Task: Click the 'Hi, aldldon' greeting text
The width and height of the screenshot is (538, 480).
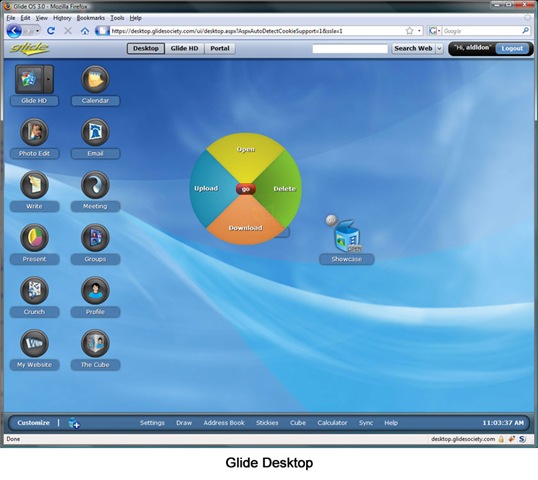Action: [473, 48]
